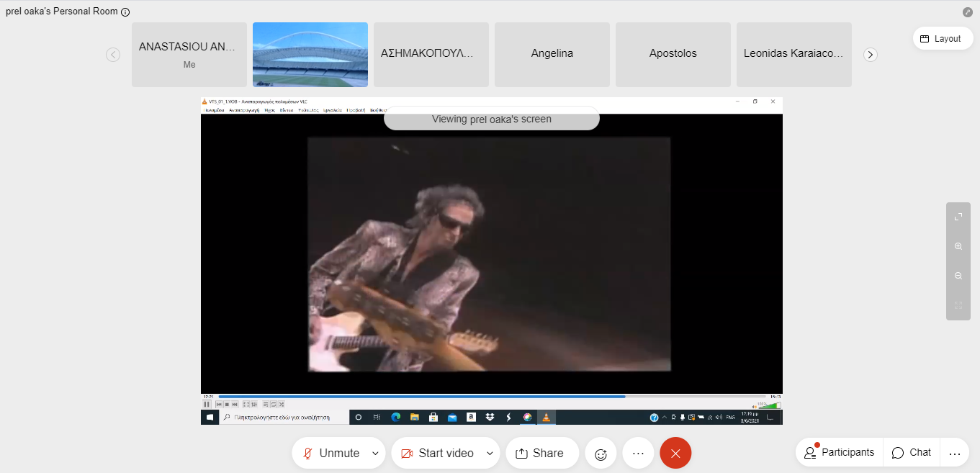Open the notification center on shared taskbar

[x=770, y=418]
